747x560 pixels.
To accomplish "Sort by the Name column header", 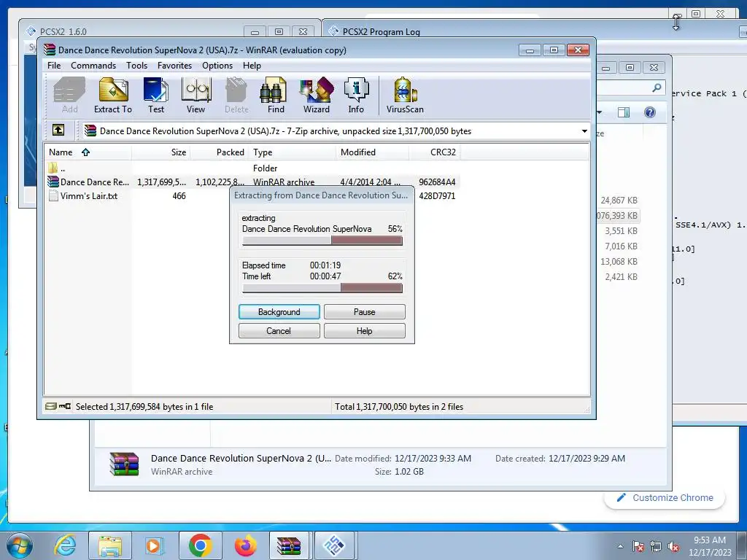I will 88,152.
